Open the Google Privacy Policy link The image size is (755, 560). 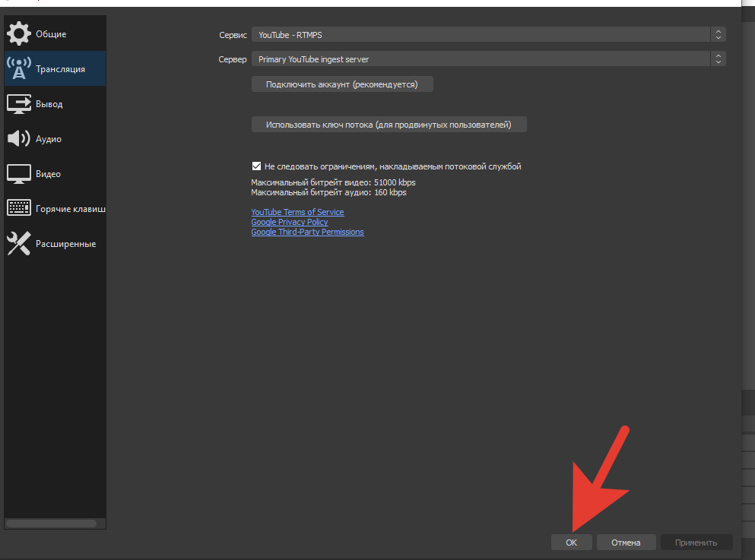(289, 222)
